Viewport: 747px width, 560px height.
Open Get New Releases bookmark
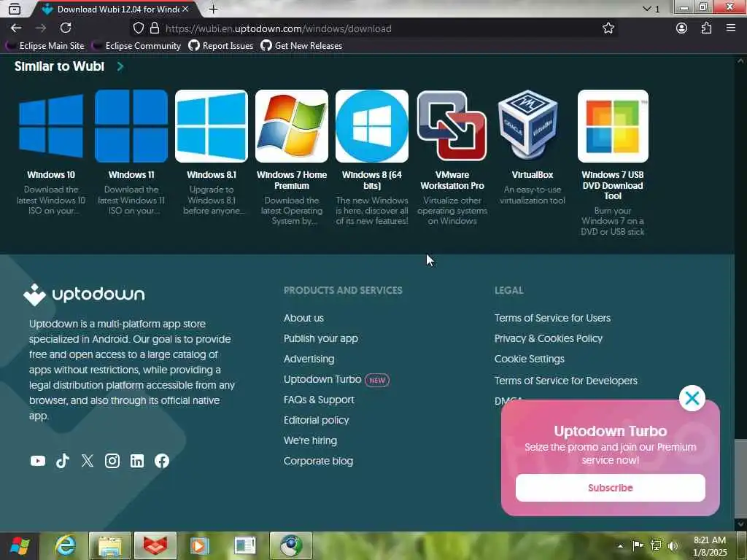301,46
